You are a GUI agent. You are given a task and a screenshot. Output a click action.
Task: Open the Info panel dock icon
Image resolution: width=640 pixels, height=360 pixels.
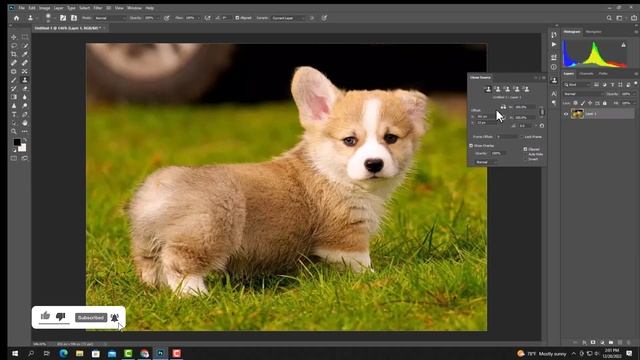[554, 67]
